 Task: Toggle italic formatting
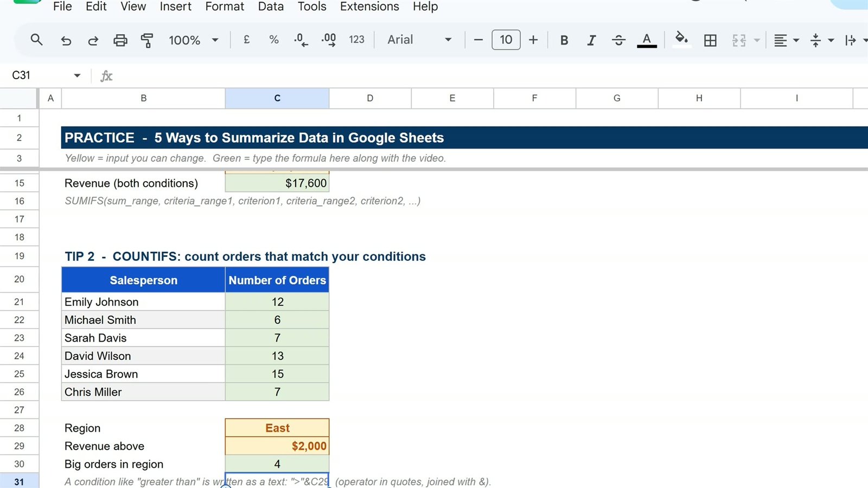click(x=591, y=40)
